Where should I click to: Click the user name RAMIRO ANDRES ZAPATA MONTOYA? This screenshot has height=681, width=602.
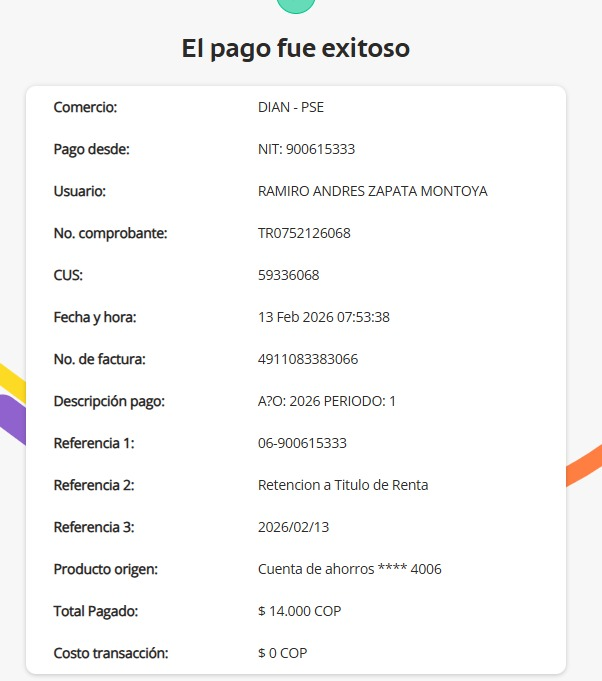click(373, 191)
